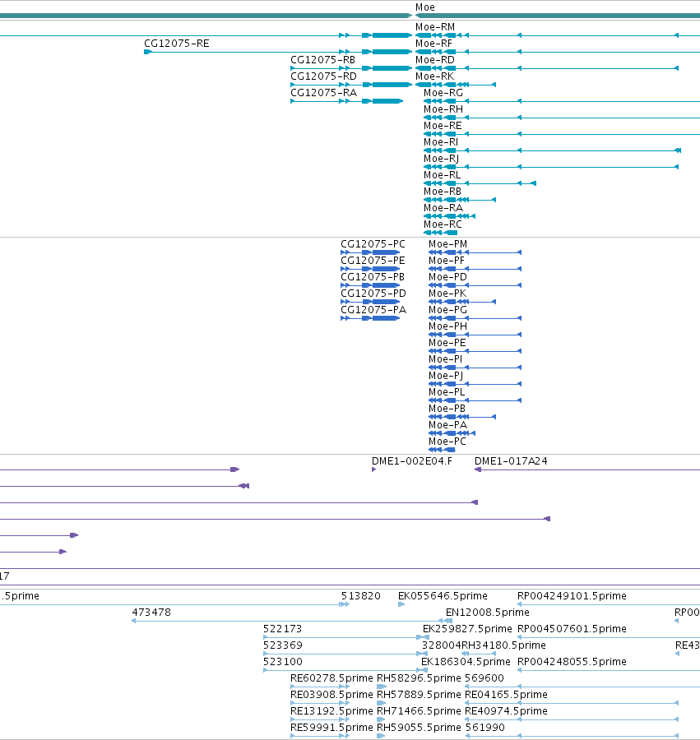Click the Moe-RE transcript label
The width and height of the screenshot is (700, 740).
[x=443, y=126]
